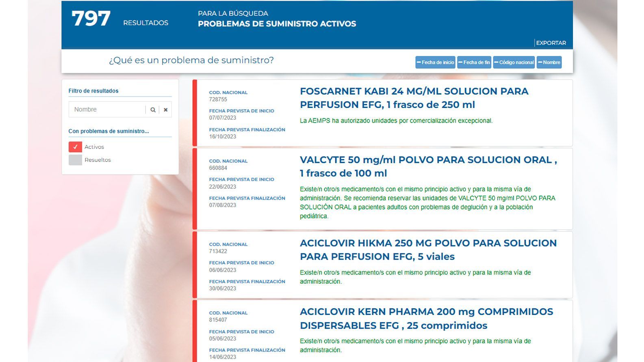Open '¿Qué es un problema de suministro?' info
The image size is (644, 362).
(191, 60)
